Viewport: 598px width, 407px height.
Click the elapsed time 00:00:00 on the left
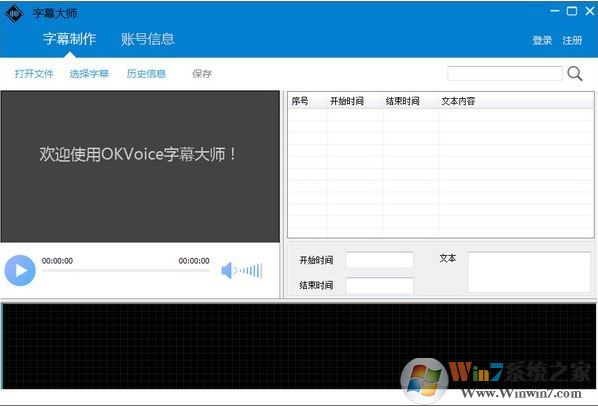click(57, 261)
